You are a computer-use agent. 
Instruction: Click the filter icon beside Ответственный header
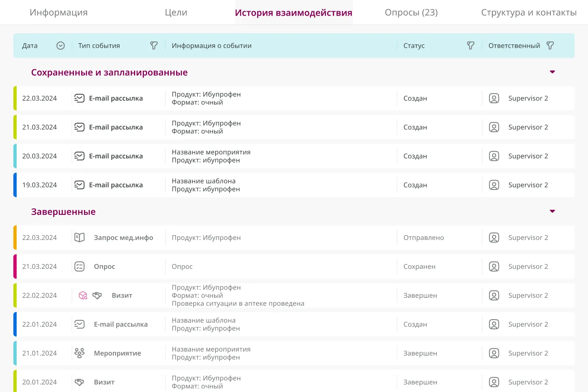point(550,45)
